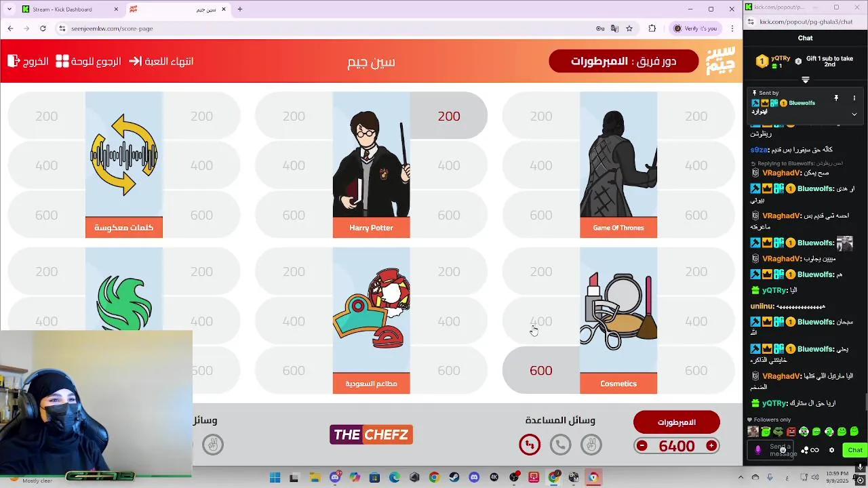
Task: Open a new browser tab
Action: coord(239,9)
